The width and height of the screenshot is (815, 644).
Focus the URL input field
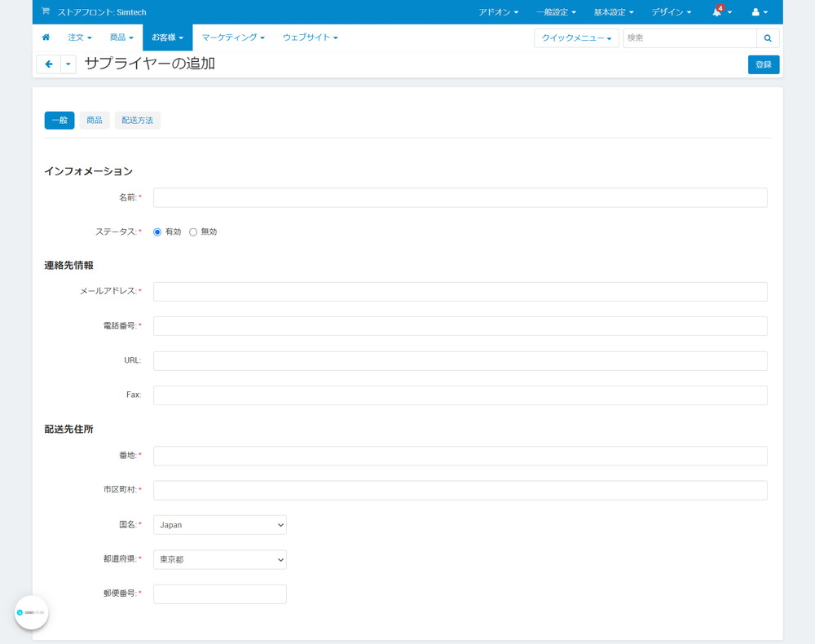[x=460, y=361]
